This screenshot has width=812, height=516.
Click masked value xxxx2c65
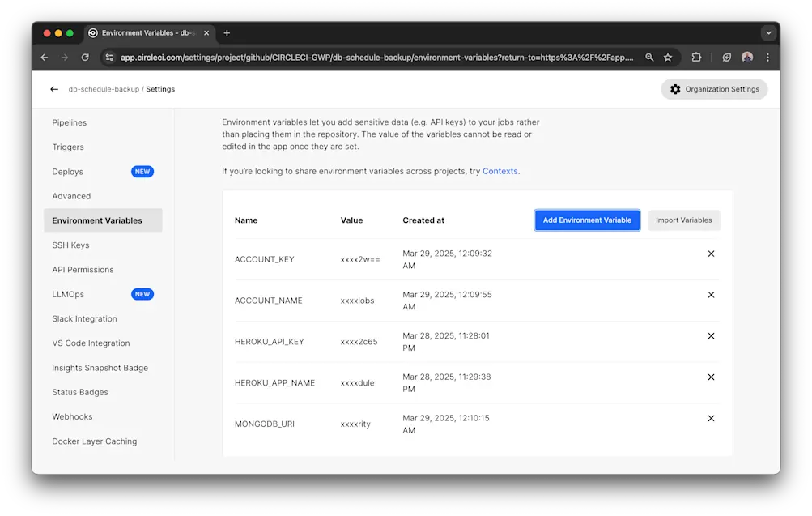359,342
